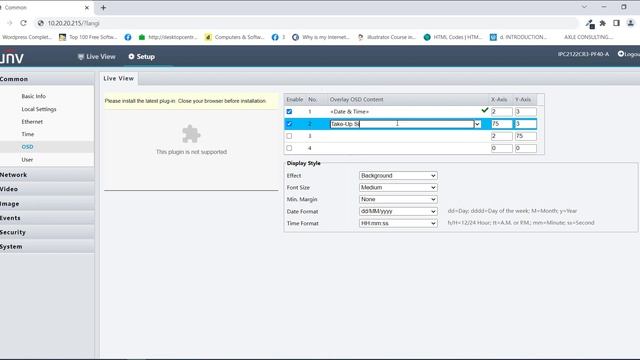The height and width of the screenshot is (360, 640).
Task: Enable OSD row 3 checkbox
Action: pos(289,136)
